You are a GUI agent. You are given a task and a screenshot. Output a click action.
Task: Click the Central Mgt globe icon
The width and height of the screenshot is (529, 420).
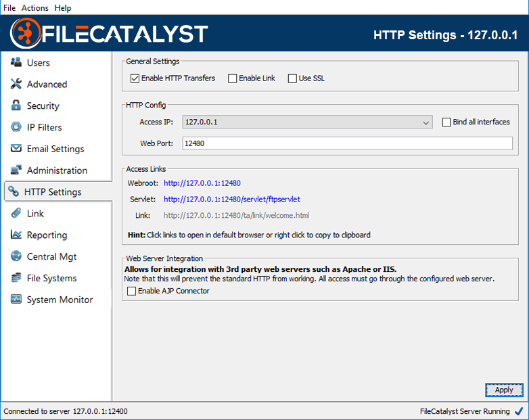point(16,256)
